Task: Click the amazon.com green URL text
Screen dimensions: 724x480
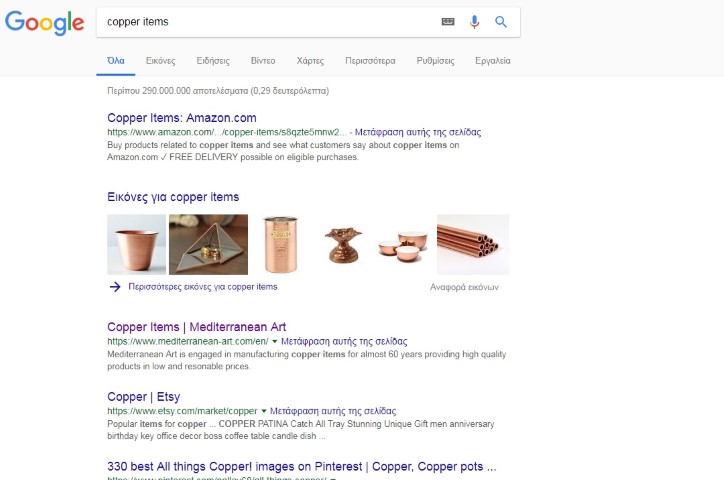Action: point(227,132)
